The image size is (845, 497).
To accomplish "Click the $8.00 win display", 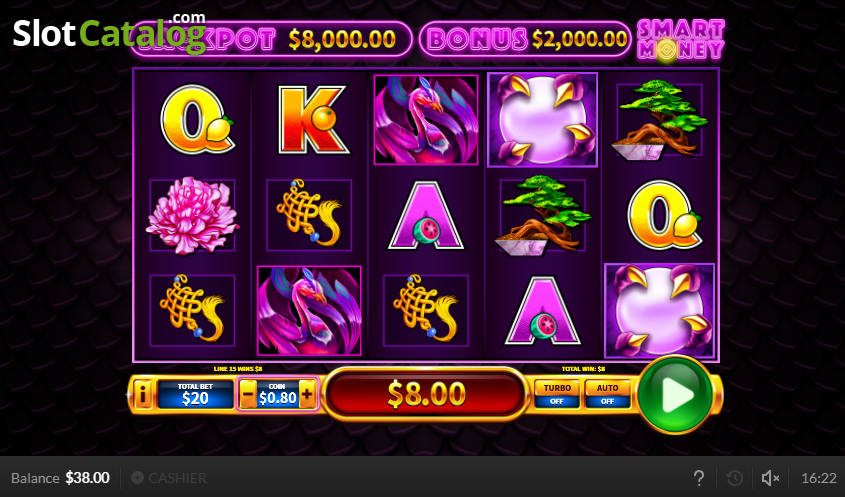I will (x=426, y=394).
